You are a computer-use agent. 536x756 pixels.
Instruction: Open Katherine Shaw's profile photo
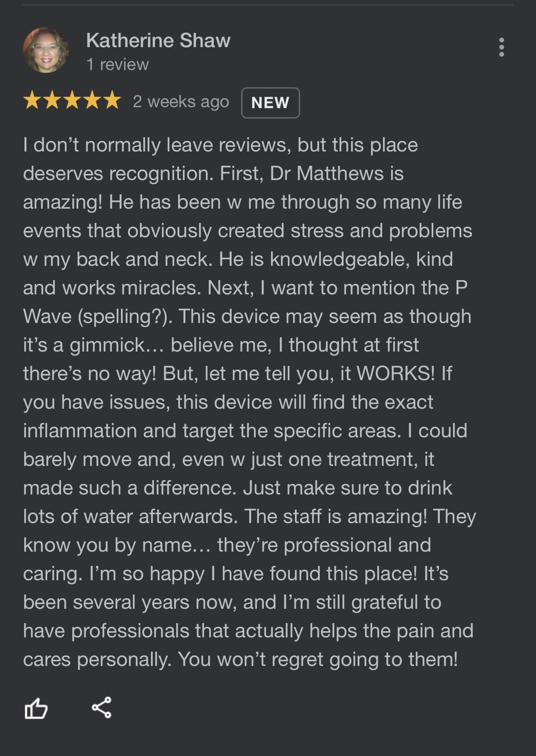click(x=46, y=50)
